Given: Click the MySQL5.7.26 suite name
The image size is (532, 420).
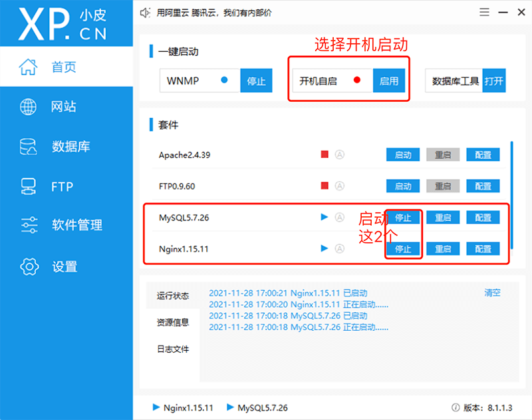Looking at the screenshot, I should point(184,218).
